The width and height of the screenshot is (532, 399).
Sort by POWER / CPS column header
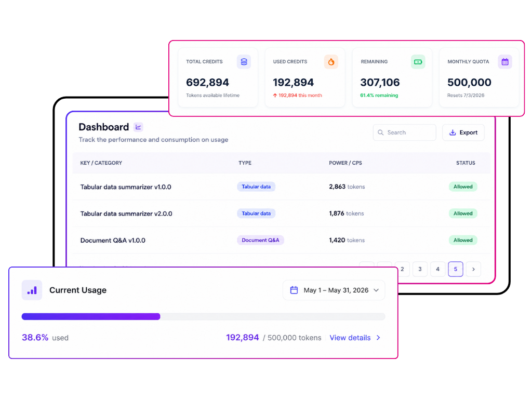point(345,163)
